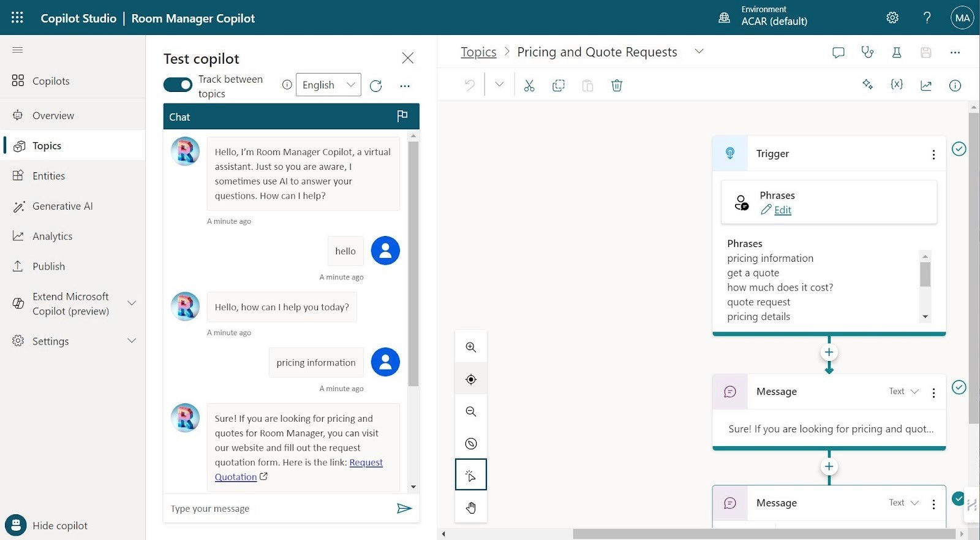This screenshot has height=540, width=980.
Task: Open the settings gear in header
Action: click(892, 18)
